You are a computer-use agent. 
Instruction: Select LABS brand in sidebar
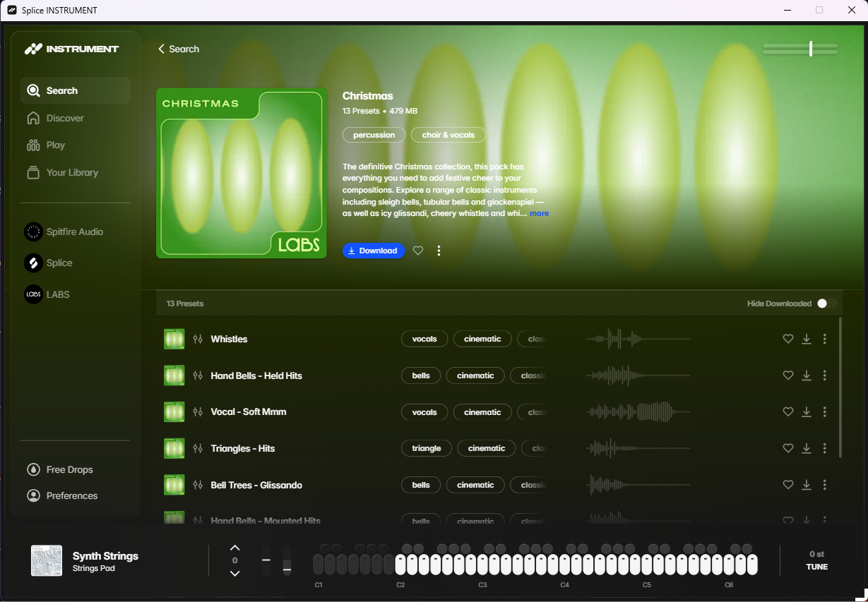coord(47,294)
